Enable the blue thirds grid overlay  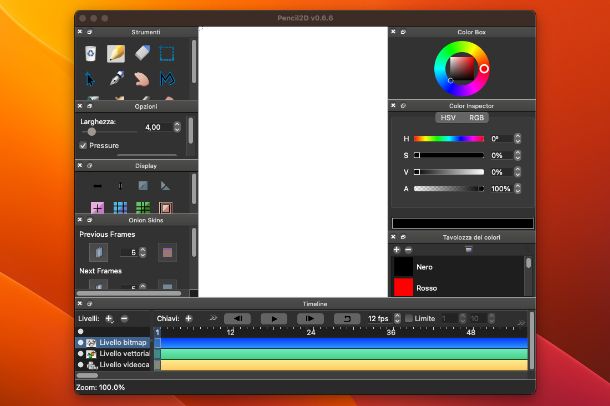click(120, 208)
